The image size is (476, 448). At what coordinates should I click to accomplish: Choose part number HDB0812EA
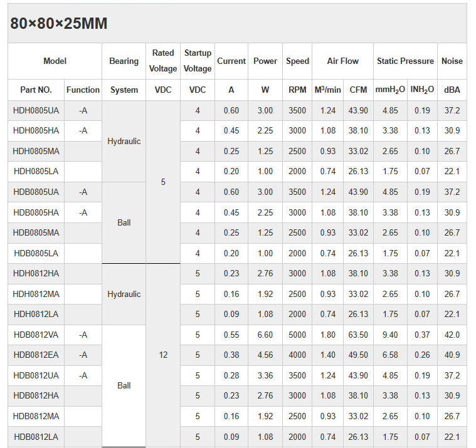tap(36, 355)
